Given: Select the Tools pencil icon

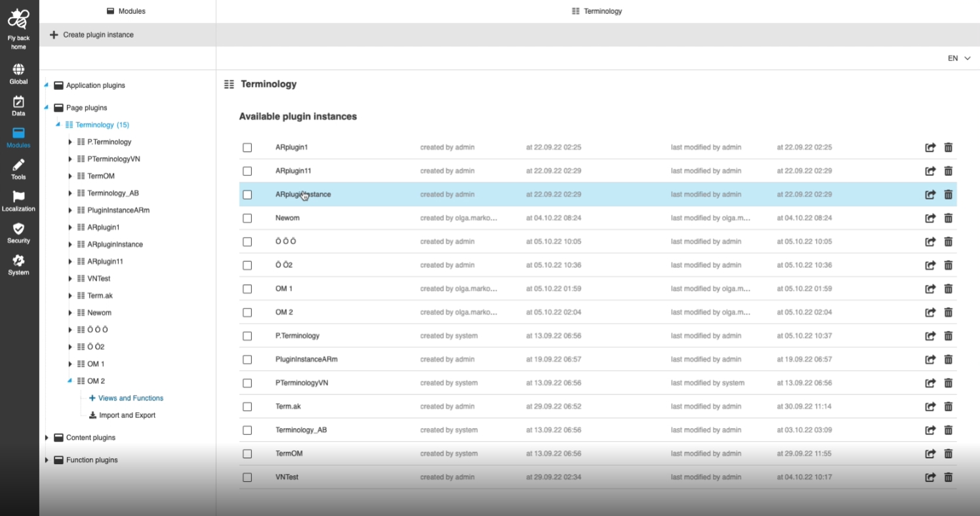Looking at the screenshot, I should (x=18, y=165).
